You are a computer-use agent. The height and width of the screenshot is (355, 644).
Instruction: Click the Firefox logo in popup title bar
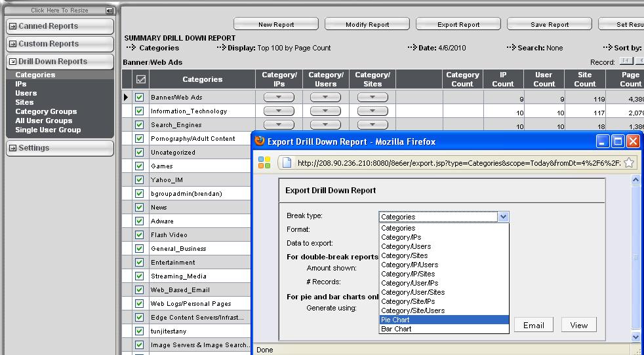pos(260,141)
